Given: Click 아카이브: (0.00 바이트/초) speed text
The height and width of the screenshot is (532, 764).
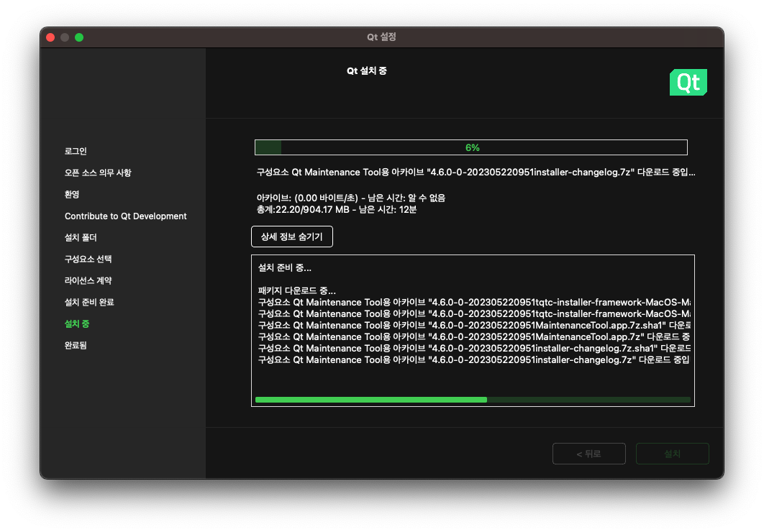Looking at the screenshot, I should tap(351, 198).
